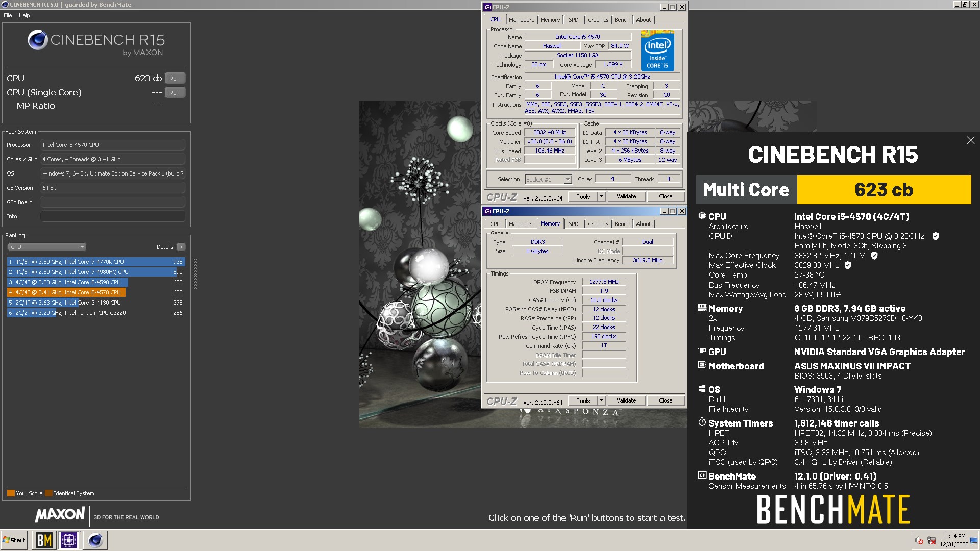
Task: Click the CPU chip icon in BenchMate
Action: (x=702, y=216)
